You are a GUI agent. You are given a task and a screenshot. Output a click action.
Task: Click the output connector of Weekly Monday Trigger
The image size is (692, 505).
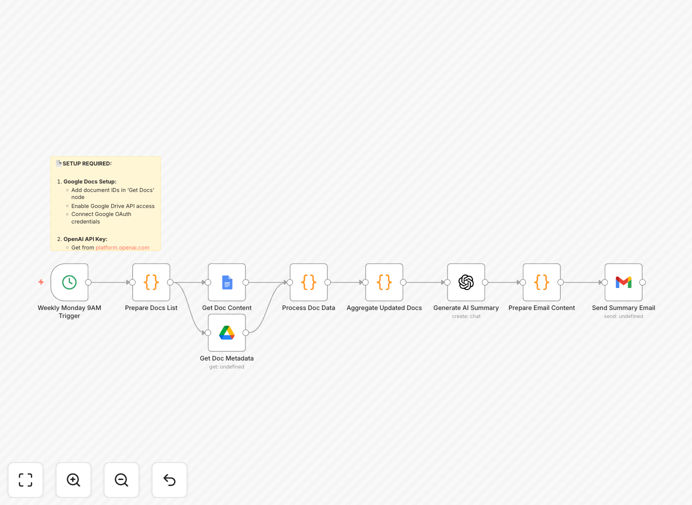(88, 282)
